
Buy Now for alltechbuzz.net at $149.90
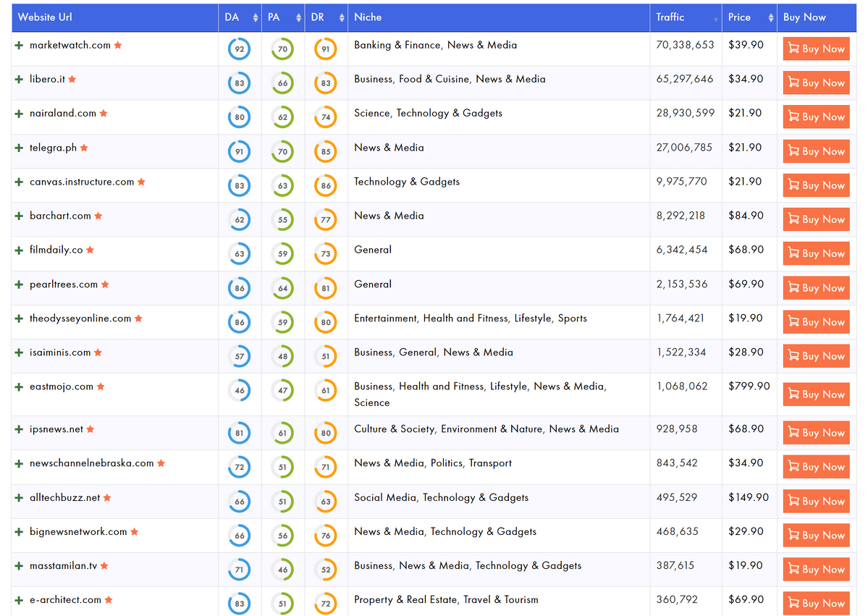pyautogui.click(x=816, y=501)
